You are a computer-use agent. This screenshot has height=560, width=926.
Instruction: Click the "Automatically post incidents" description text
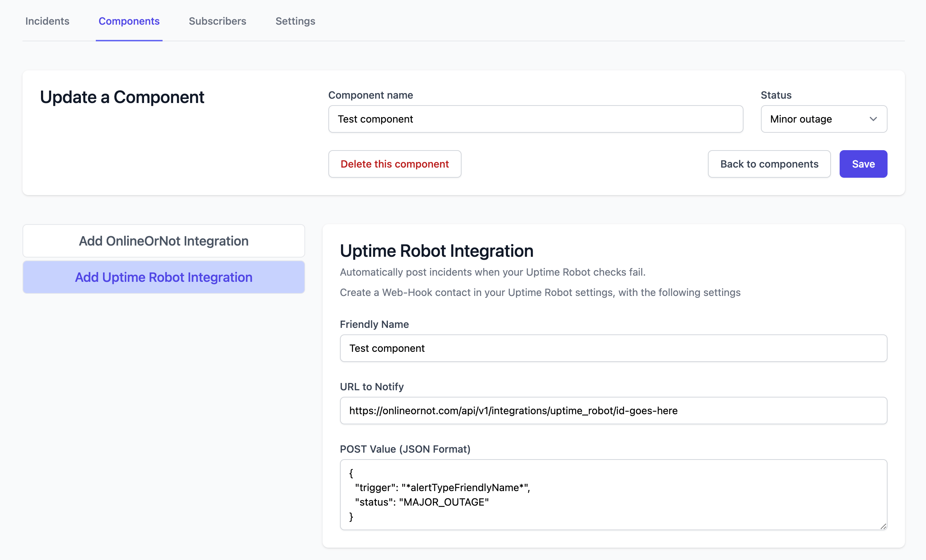pos(492,272)
